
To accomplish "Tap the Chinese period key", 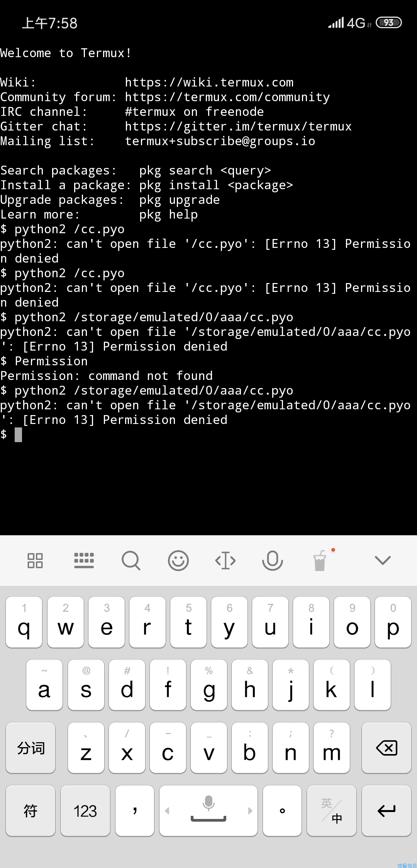I will click(282, 811).
